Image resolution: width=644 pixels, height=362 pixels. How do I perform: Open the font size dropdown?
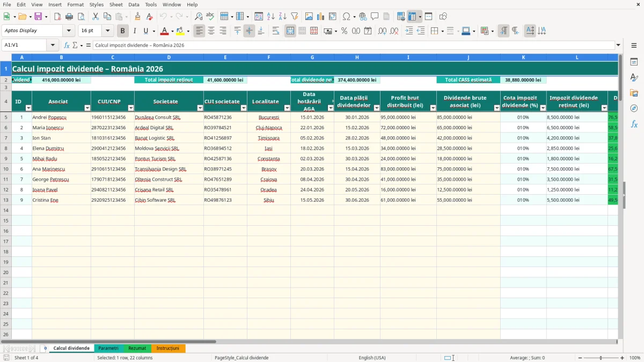coord(107,31)
